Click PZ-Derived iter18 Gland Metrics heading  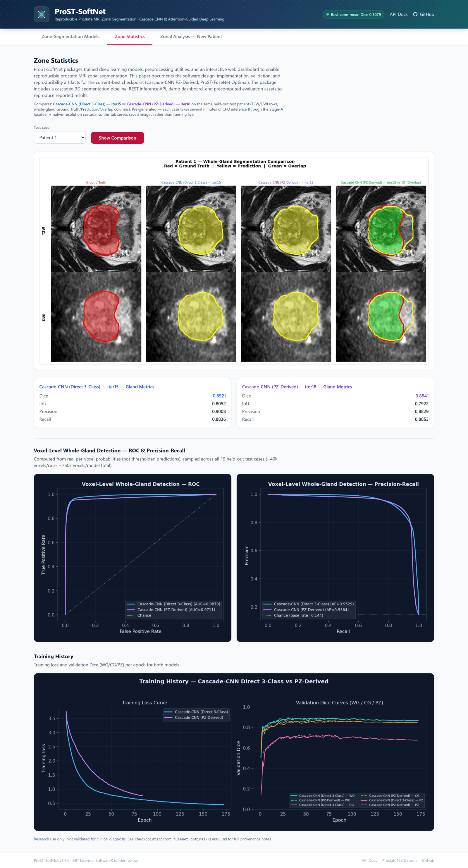point(297,386)
